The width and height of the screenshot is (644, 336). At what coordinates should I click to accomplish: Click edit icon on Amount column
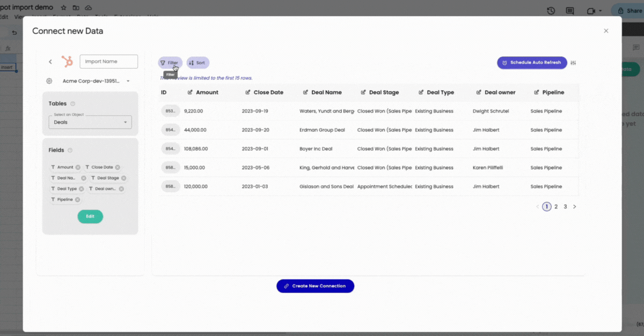(190, 92)
